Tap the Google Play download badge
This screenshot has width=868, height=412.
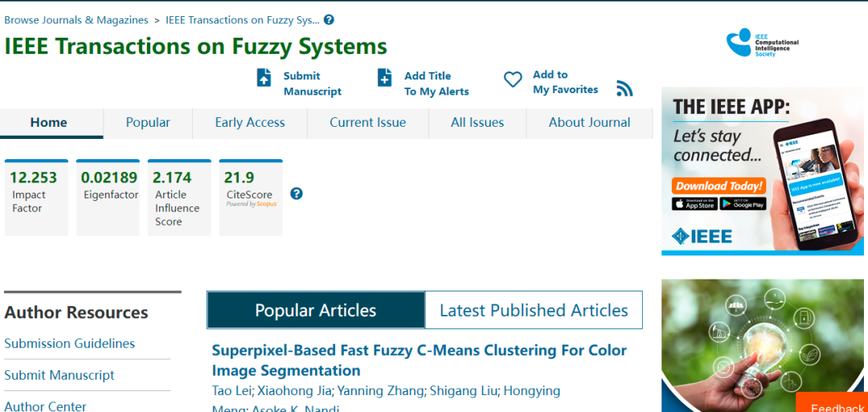point(742,204)
